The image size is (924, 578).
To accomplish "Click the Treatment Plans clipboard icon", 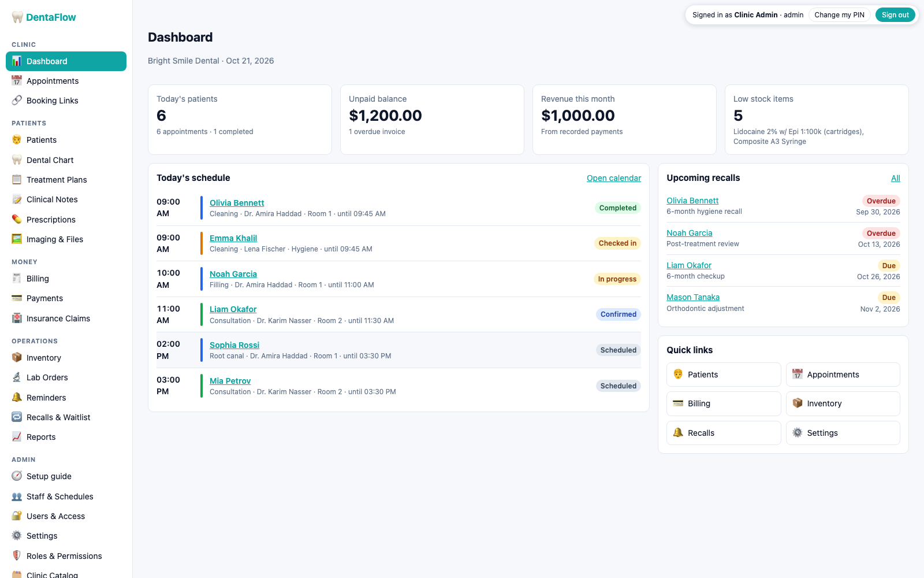I will 17,180.
